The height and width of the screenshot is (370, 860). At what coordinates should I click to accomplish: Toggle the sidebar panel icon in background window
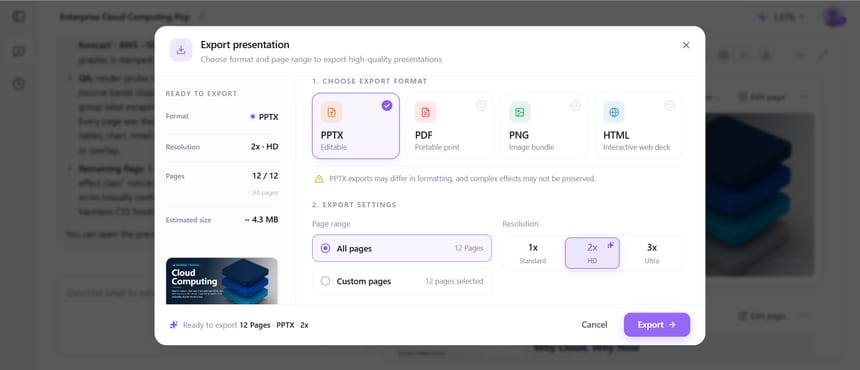[x=19, y=16]
